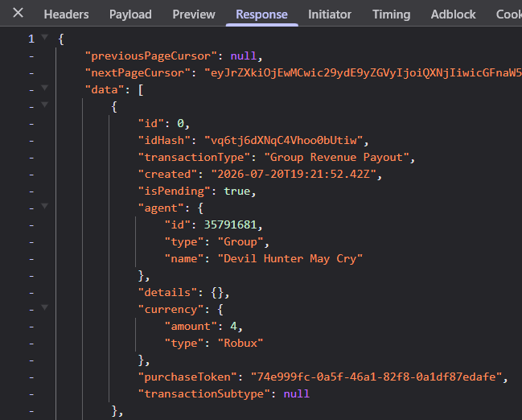
Task: Collapse the root object fold arrow
Action: [x=44, y=37]
